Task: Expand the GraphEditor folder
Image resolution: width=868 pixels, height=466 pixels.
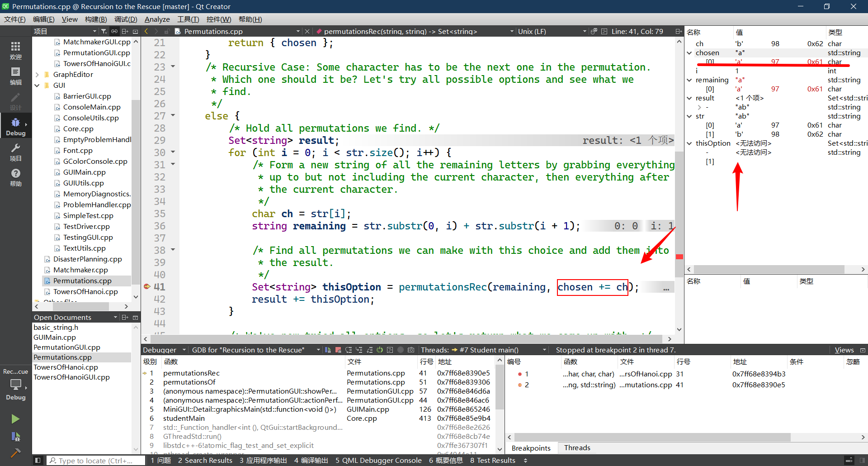Action: click(38, 75)
